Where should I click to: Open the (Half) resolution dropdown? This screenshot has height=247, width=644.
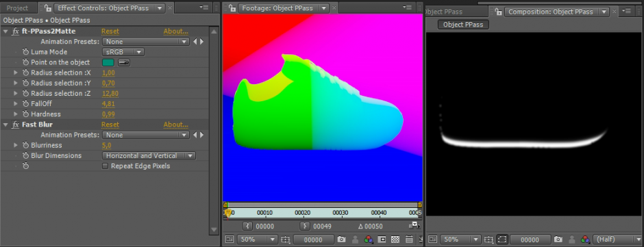coord(618,239)
